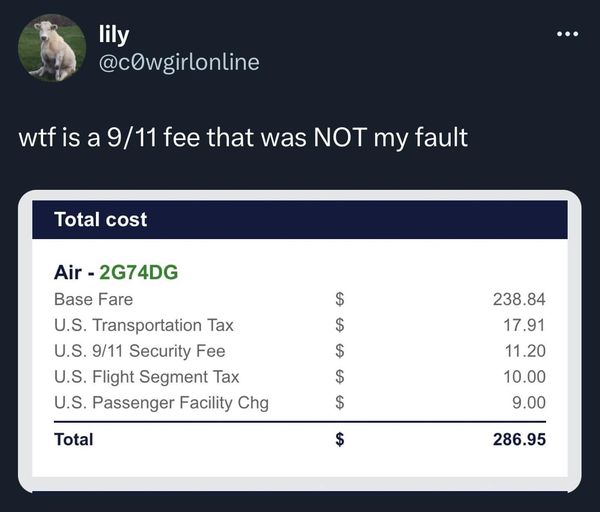Click the 11.20 security fee amount

525,351
